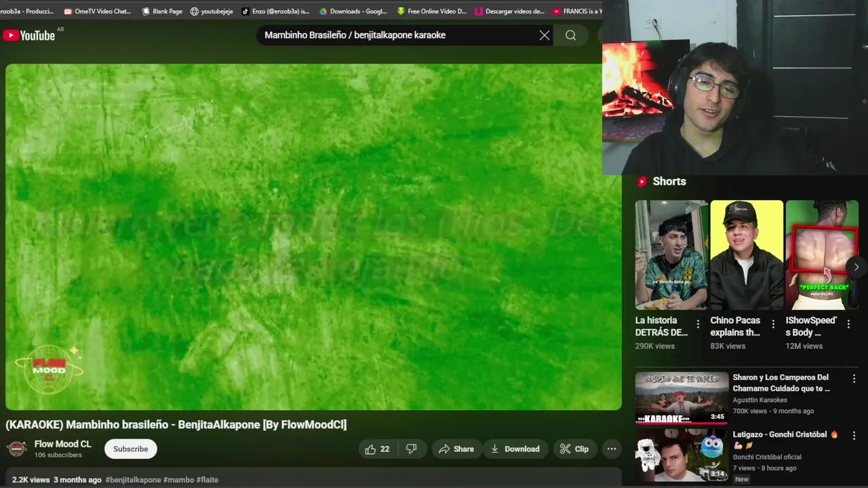Open the 'Sharon y Los Camperos Del Chamame' title
The image size is (868, 488).
[x=781, y=383]
